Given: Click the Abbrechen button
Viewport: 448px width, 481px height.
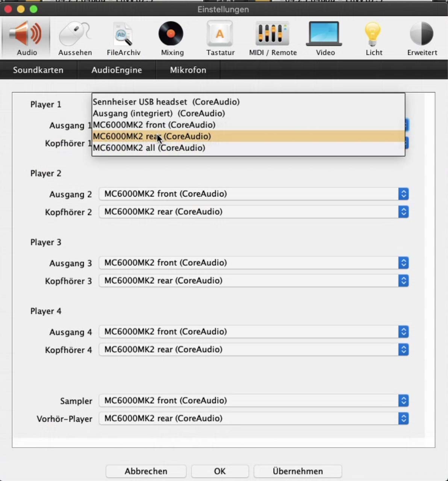Looking at the screenshot, I should (x=146, y=471).
